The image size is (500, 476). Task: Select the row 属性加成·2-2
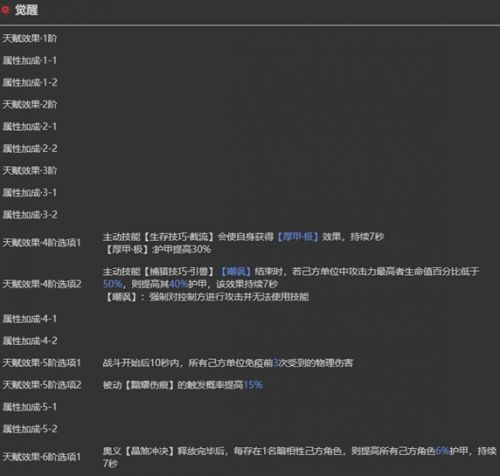coord(30,148)
